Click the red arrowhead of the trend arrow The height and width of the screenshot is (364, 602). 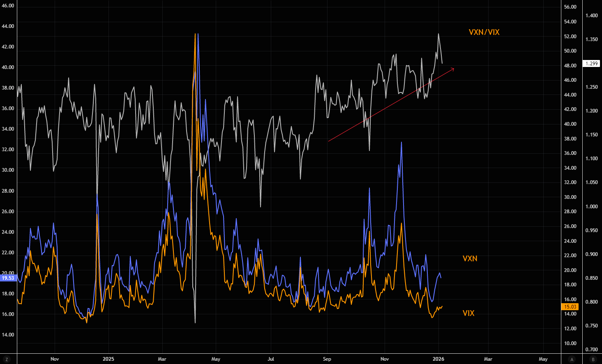(452, 69)
